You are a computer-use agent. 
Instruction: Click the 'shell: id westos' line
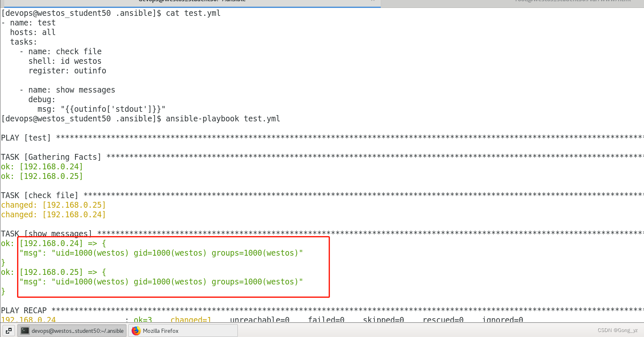click(x=65, y=61)
